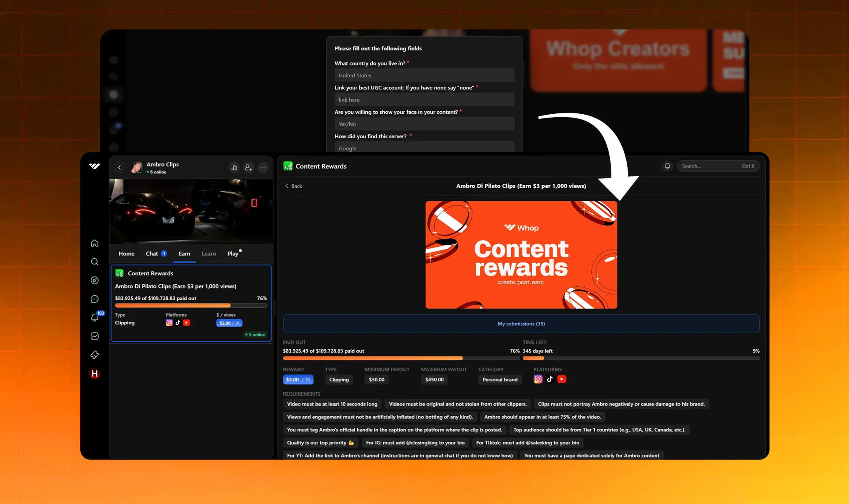
Task: Click the notification bell next to Search
Action: click(x=667, y=166)
